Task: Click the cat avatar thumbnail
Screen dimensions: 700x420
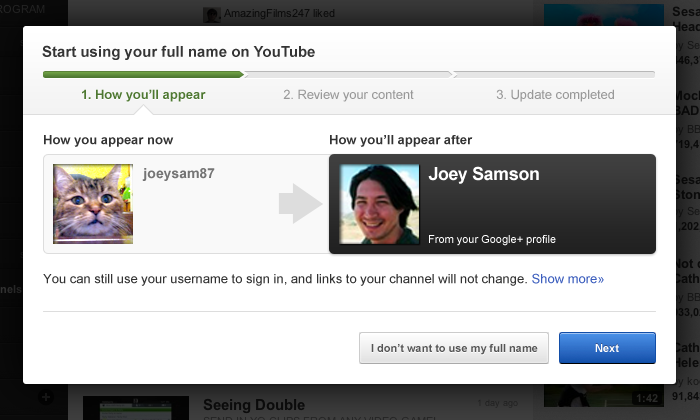Action: (93, 204)
